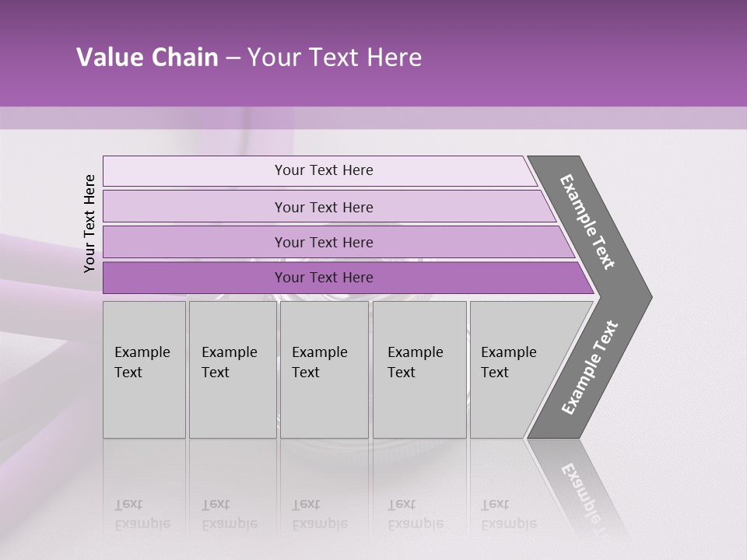Click the "Value Chain" bold title words
This screenshot has height=560, width=747.
(147, 58)
